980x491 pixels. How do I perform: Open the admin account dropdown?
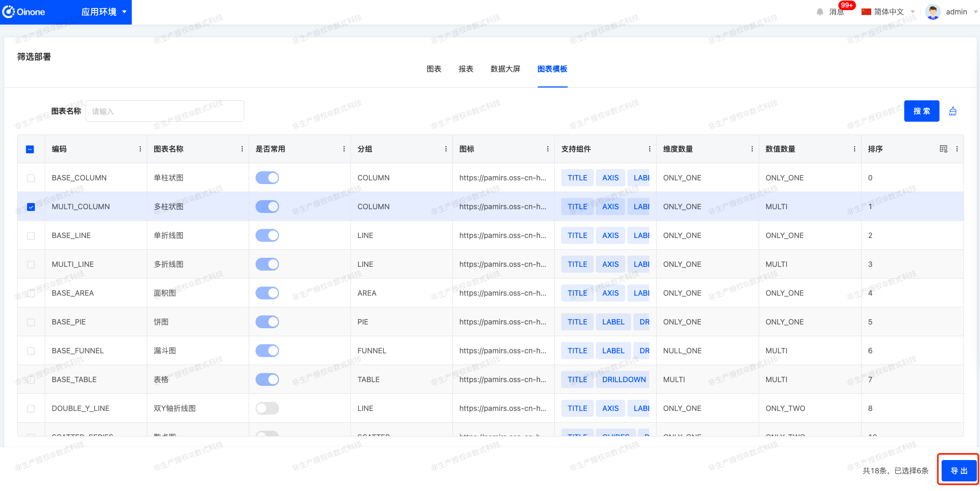[961, 12]
